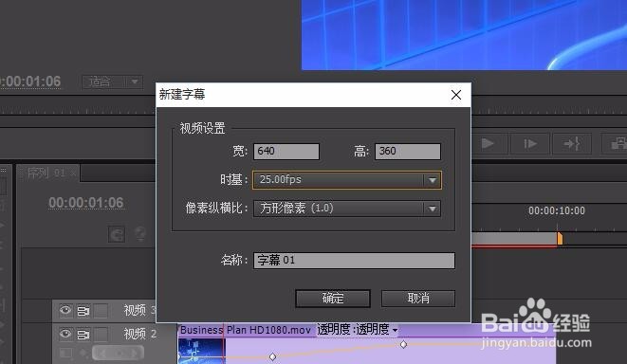
Task: Click the work area bar end handle
Action: coord(560,239)
